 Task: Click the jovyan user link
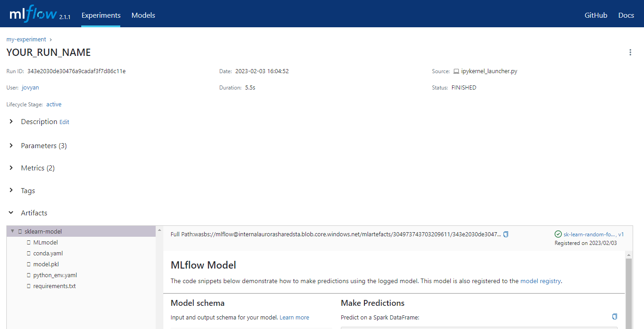30,87
